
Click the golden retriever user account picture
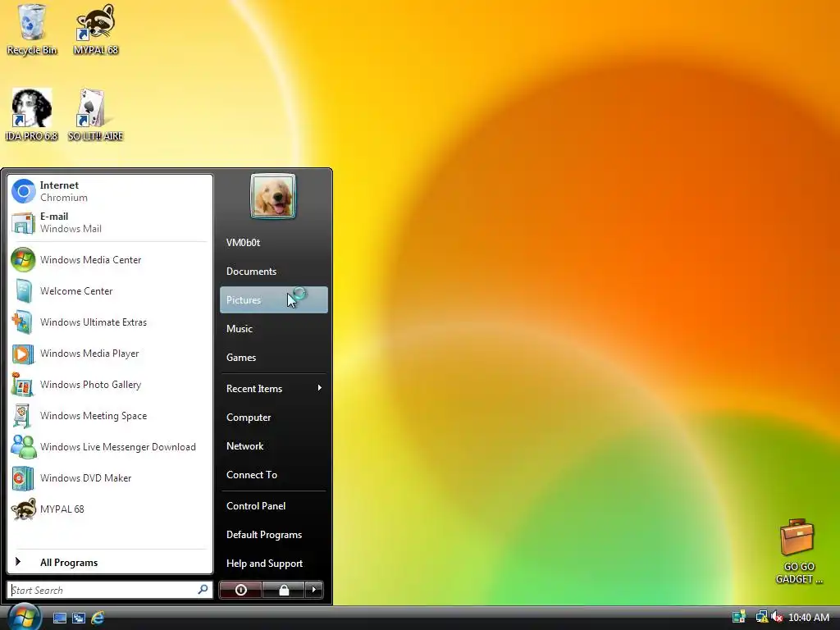click(272, 196)
